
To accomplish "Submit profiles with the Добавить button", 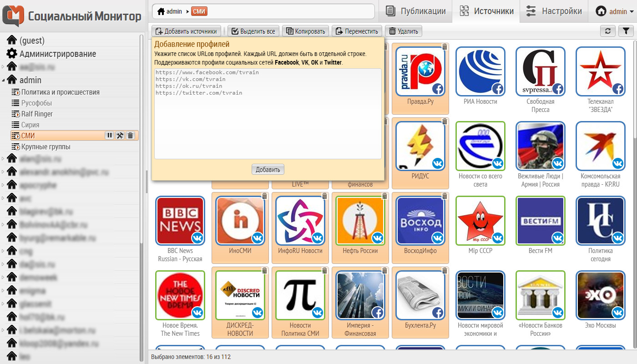I will coord(268,169).
